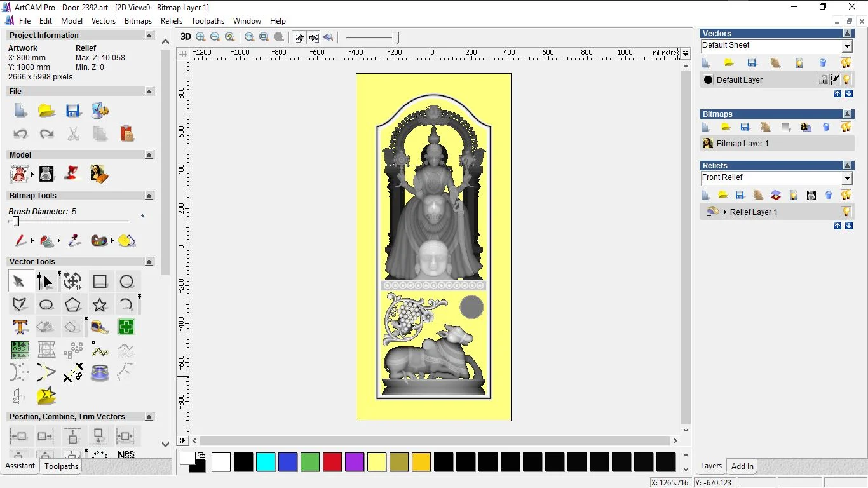Click the Brush Diameter slider handle
This screenshot has width=868, height=488.
pyautogui.click(x=16, y=221)
